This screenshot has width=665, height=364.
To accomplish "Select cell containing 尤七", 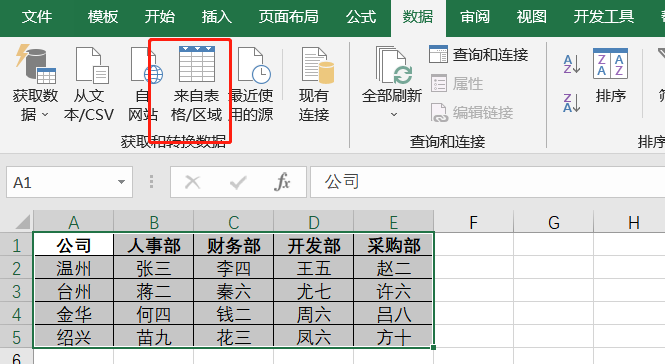I will point(314,291).
